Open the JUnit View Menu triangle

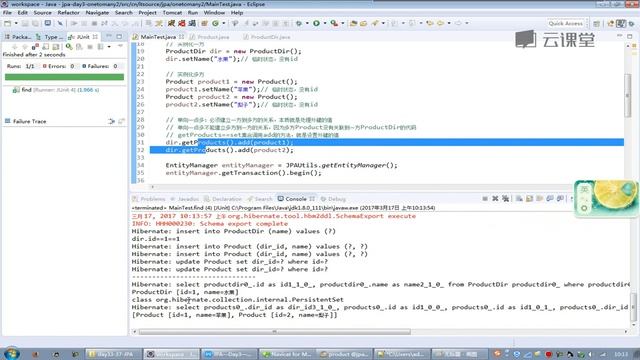coord(120,47)
